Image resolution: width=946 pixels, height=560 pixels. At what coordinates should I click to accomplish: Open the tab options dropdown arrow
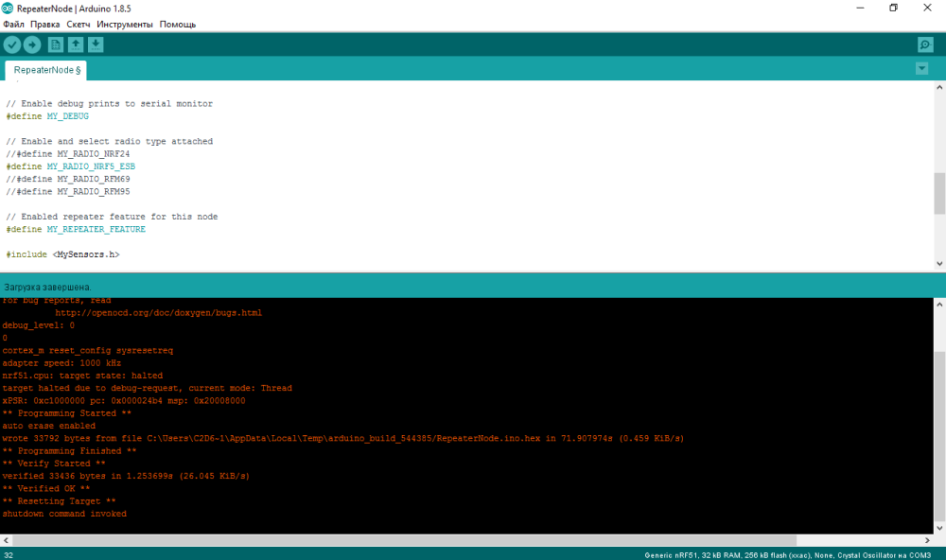click(921, 68)
